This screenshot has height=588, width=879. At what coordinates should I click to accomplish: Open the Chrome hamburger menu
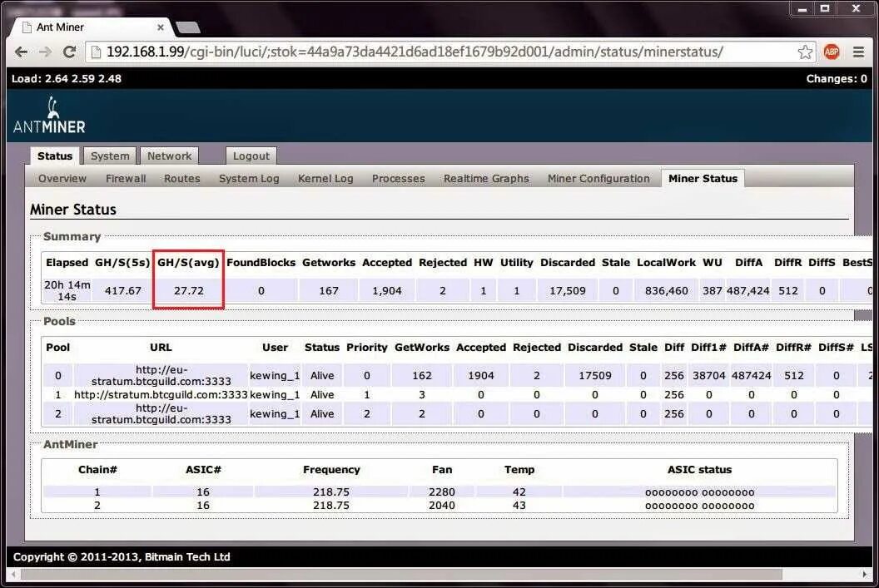tap(858, 52)
